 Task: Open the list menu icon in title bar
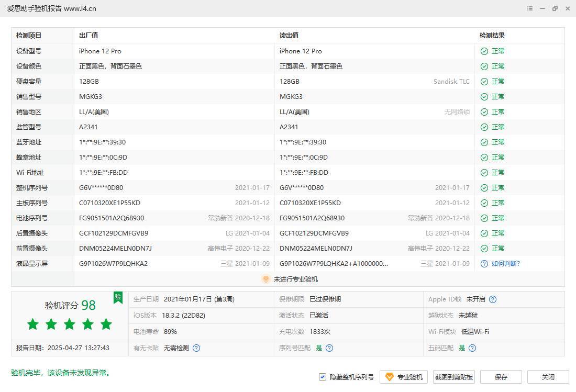coord(530,8)
